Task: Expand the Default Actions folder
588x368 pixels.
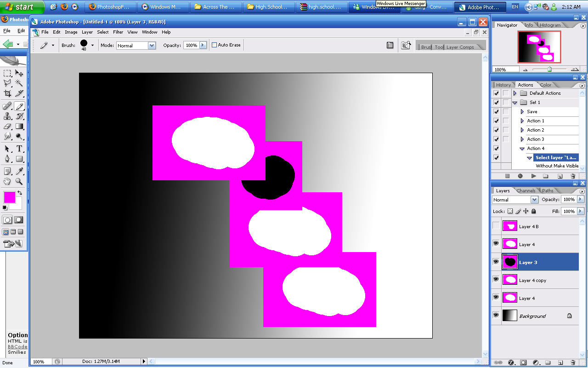Action: (515, 93)
